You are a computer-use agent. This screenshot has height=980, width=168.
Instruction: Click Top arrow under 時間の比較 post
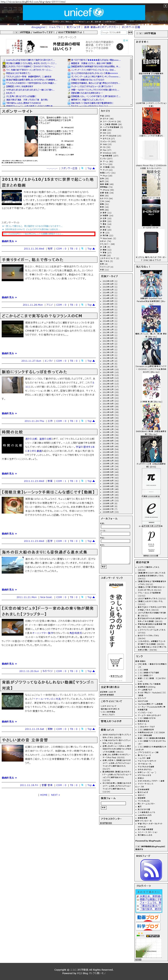(x=90, y=481)
